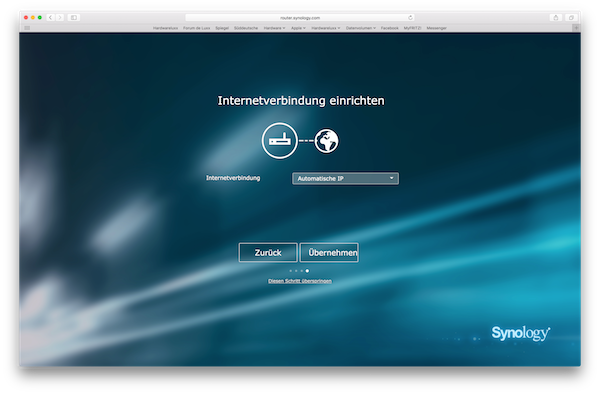This screenshot has width=600, height=394.
Task: Click the globe internet icon
Action: point(326,141)
